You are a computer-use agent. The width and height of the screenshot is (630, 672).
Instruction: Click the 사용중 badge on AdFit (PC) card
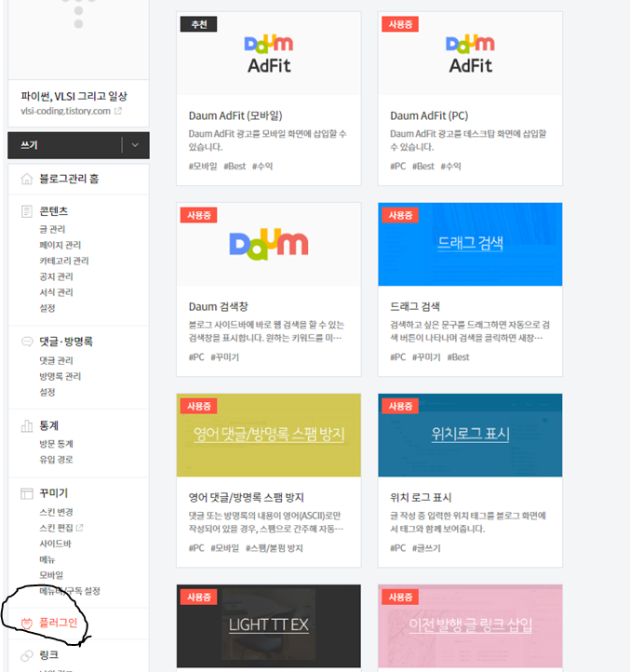tap(400, 24)
